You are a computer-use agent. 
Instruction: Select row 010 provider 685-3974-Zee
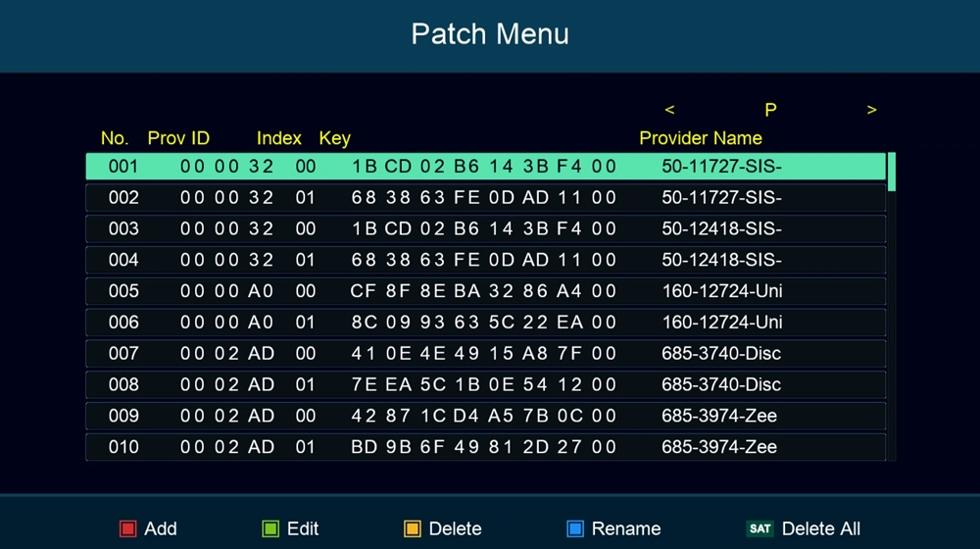[x=485, y=447]
